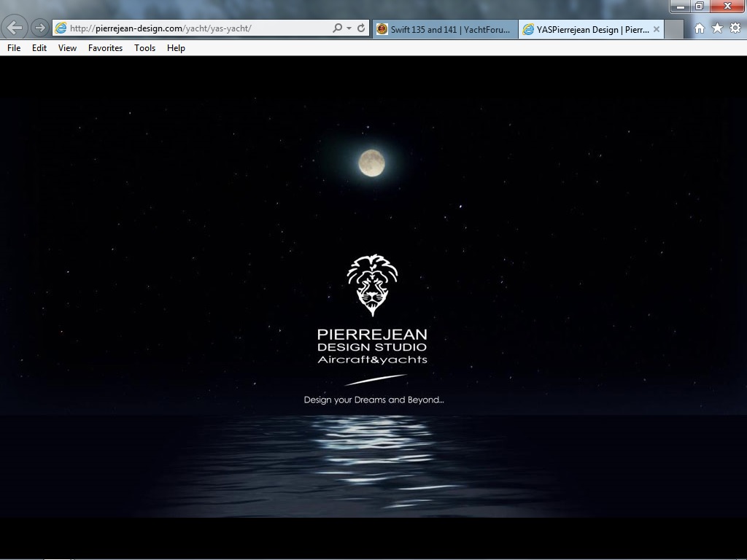Restore down the browser window
The height and width of the screenshot is (560, 747).
coord(700,6)
